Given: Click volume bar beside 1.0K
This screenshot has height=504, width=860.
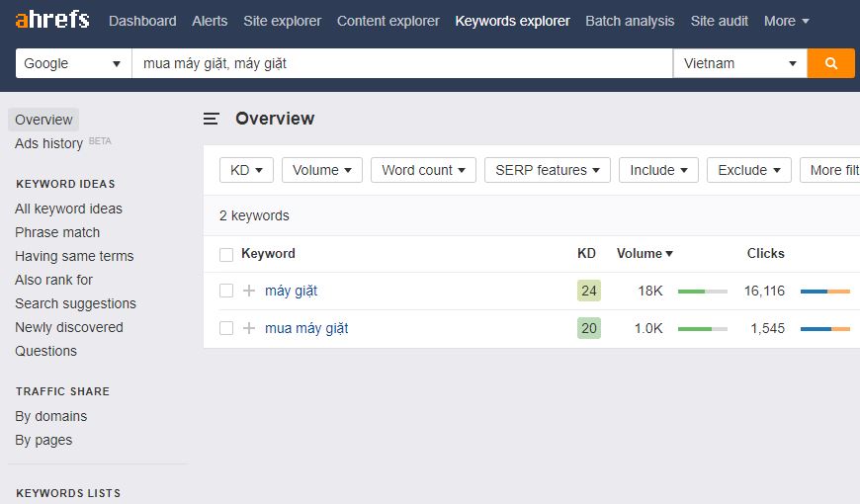Looking at the screenshot, I should (703, 329).
